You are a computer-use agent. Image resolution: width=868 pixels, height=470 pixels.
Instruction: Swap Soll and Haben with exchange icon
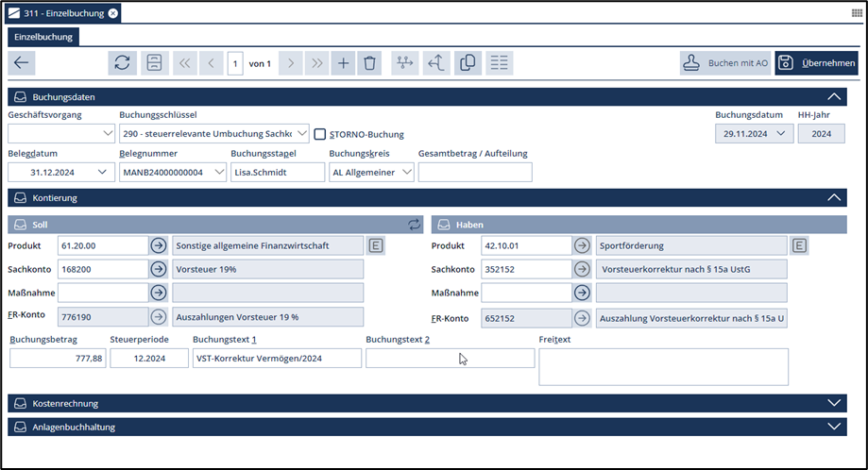coord(414,225)
